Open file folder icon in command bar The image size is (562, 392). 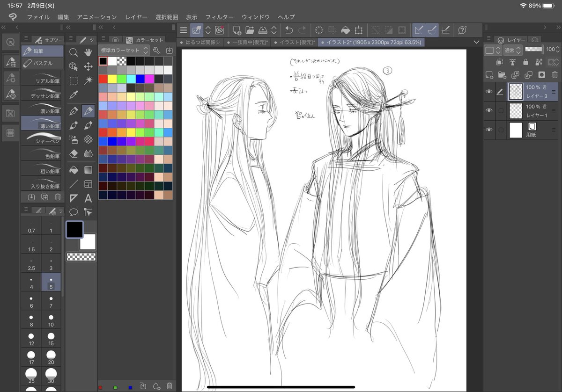(x=250, y=30)
